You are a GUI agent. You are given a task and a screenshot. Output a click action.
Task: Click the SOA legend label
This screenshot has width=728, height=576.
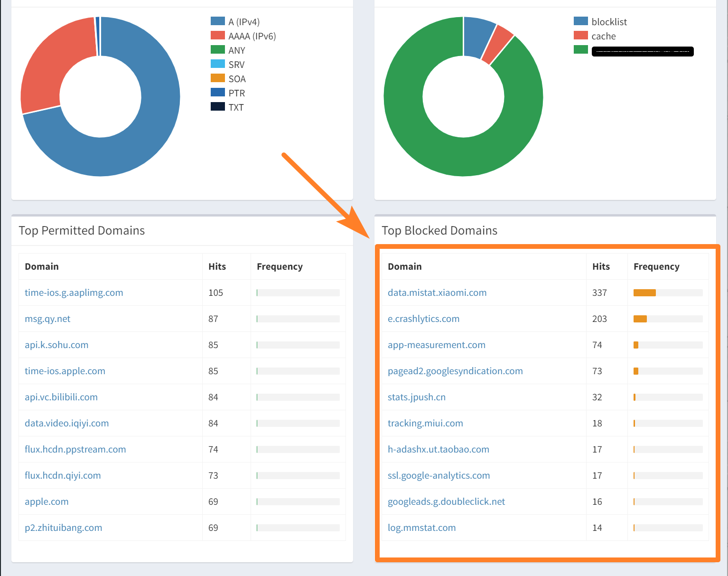coord(237,79)
